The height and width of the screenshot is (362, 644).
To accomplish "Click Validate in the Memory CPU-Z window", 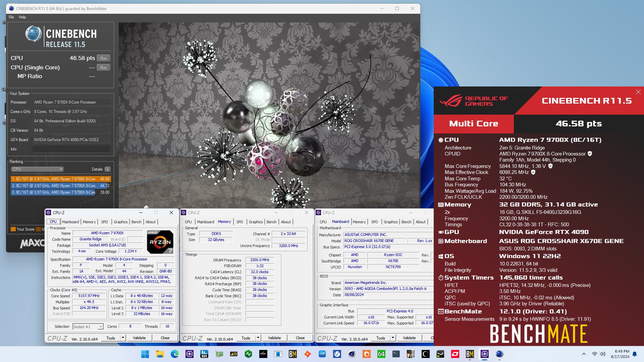I will click(274, 338).
